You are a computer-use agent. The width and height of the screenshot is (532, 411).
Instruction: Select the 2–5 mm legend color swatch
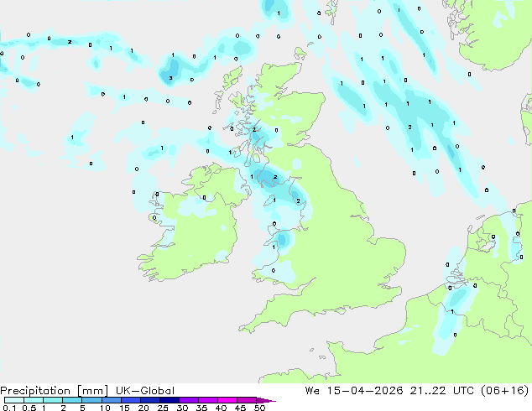coord(72,400)
